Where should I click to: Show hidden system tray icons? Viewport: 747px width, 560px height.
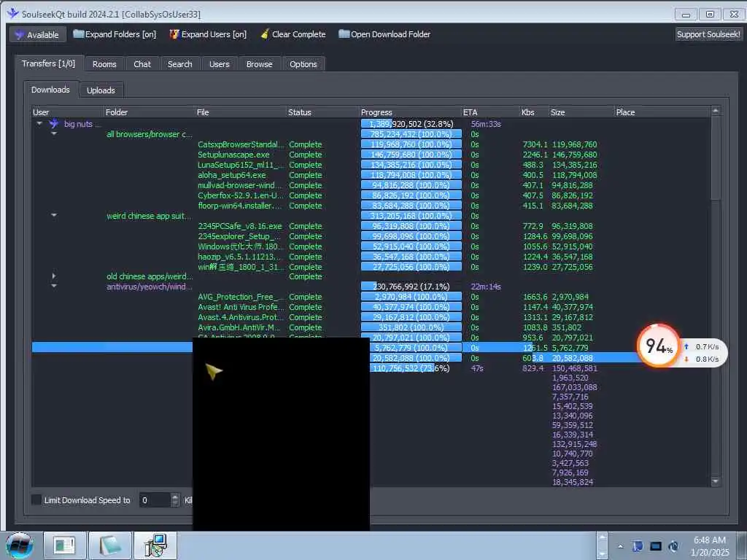tap(620, 546)
